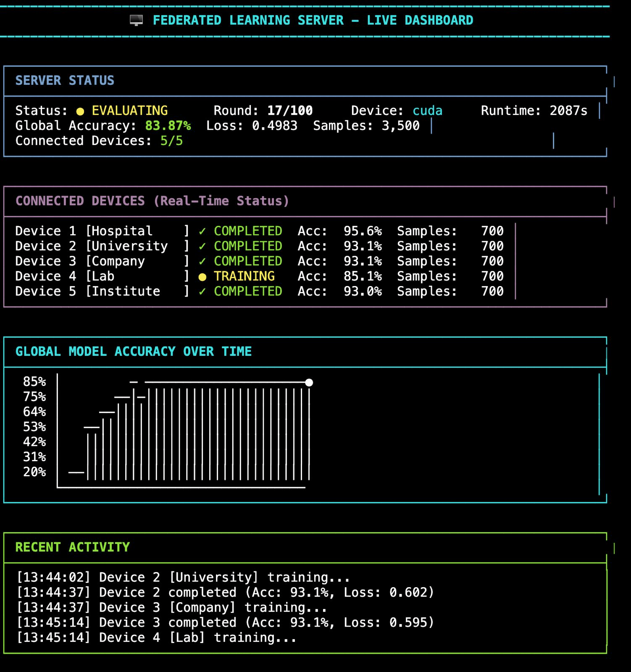Image resolution: width=631 pixels, height=672 pixels.
Task: Click the yellow dot beside EVALUATING status
Action: (x=80, y=111)
